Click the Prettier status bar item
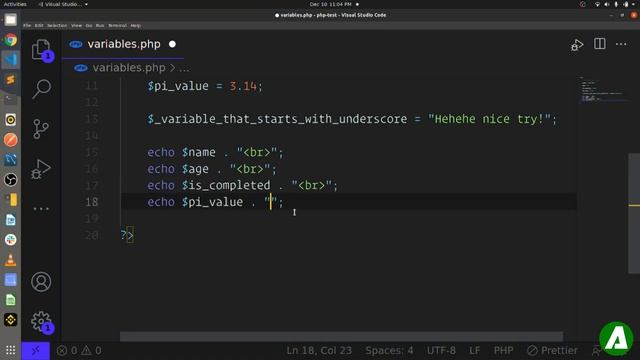 [552, 351]
